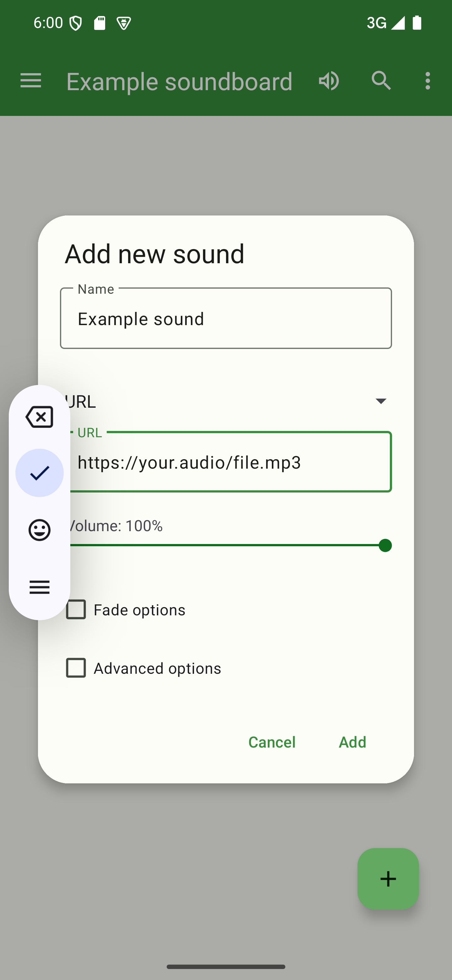The image size is (452, 980).
Task: Tap the Example soundboard title
Action: click(180, 81)
